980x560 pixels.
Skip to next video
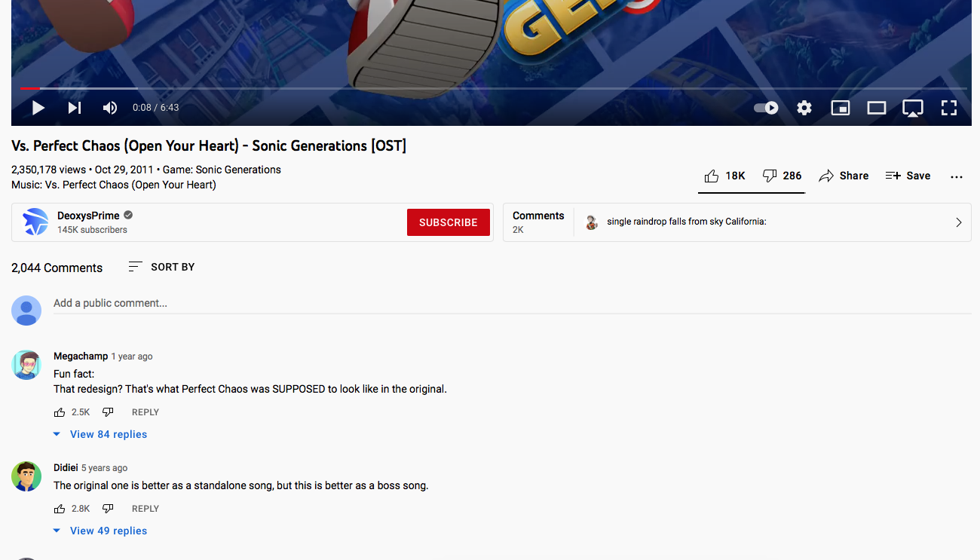(x=74, y=108)
